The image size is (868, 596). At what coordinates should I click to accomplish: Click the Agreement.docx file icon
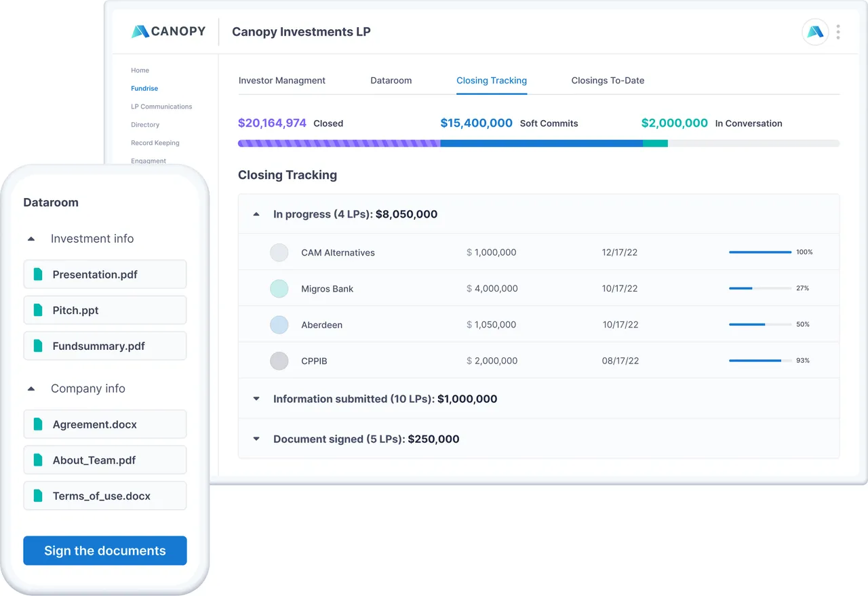coord(38,424)
